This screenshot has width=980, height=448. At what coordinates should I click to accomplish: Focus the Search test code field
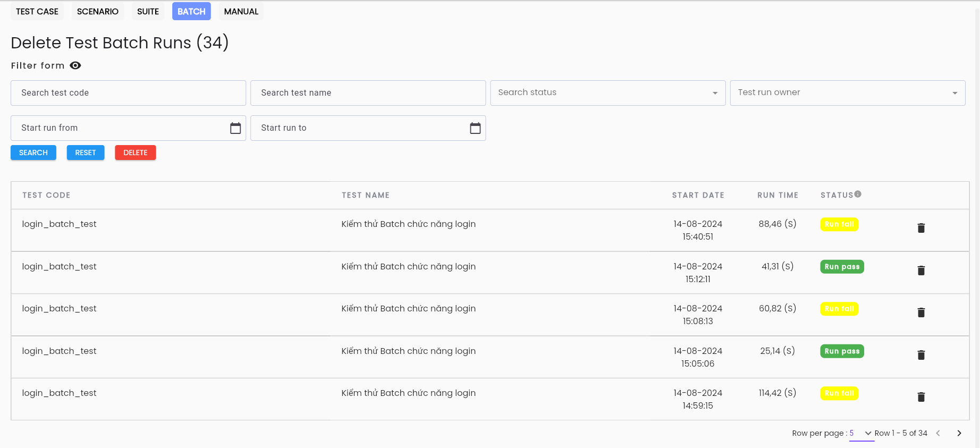(x=128, y=93)
